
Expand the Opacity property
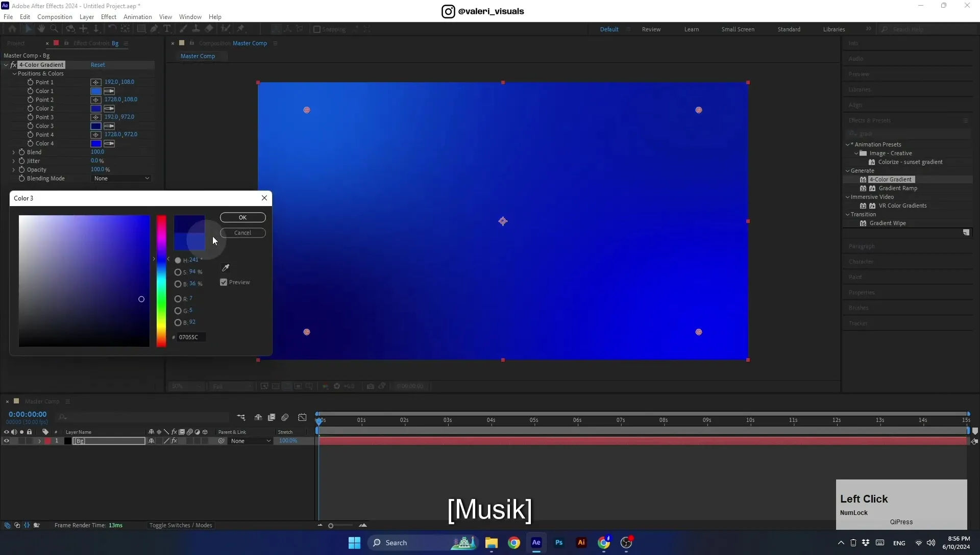[14, 170]
